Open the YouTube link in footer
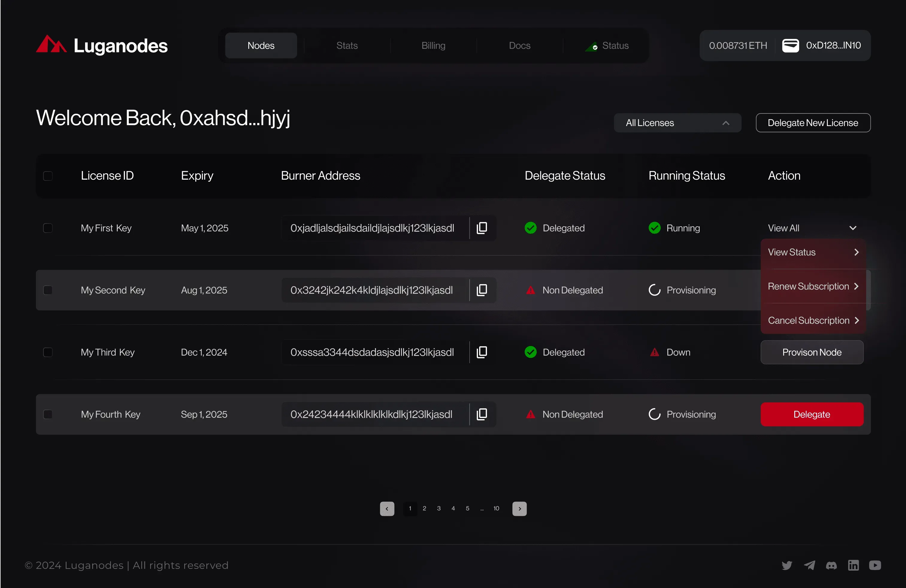 (x=875, y=565)
